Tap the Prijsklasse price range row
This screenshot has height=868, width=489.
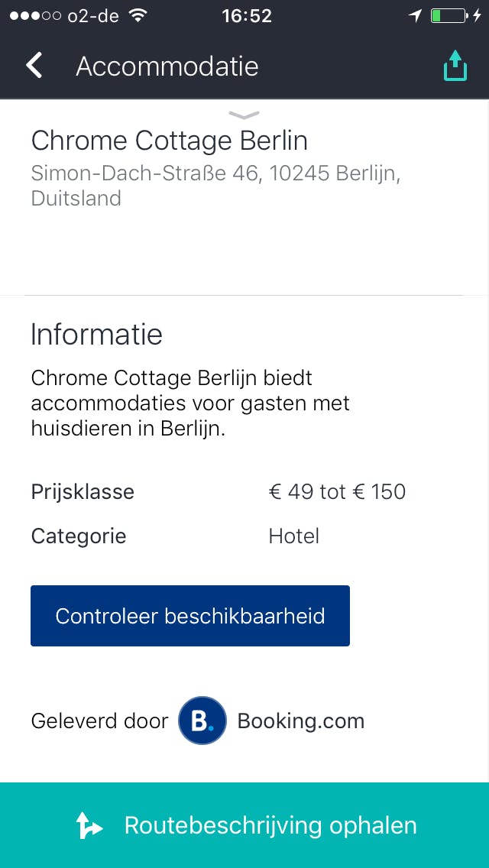pyautogui.click(x=219, y=491)
